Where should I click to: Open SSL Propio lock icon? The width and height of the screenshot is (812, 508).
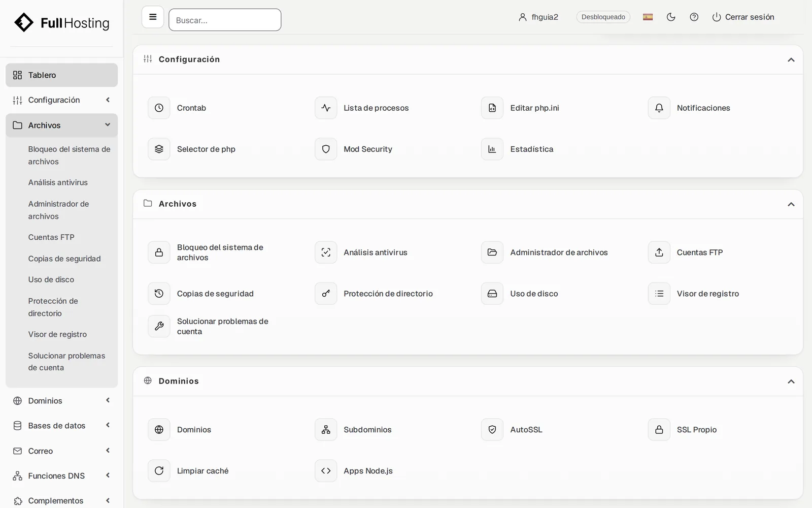click(x=659, y=430)
